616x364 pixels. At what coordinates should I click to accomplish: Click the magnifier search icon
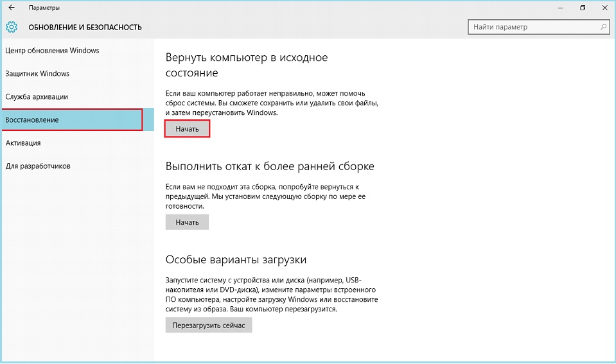coord(603,27)
